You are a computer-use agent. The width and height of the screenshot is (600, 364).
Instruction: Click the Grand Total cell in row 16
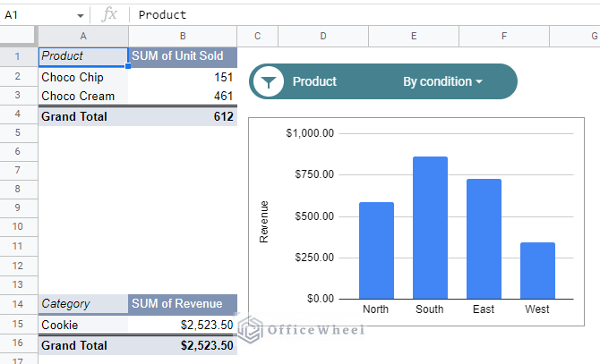(x=83, y=345)
